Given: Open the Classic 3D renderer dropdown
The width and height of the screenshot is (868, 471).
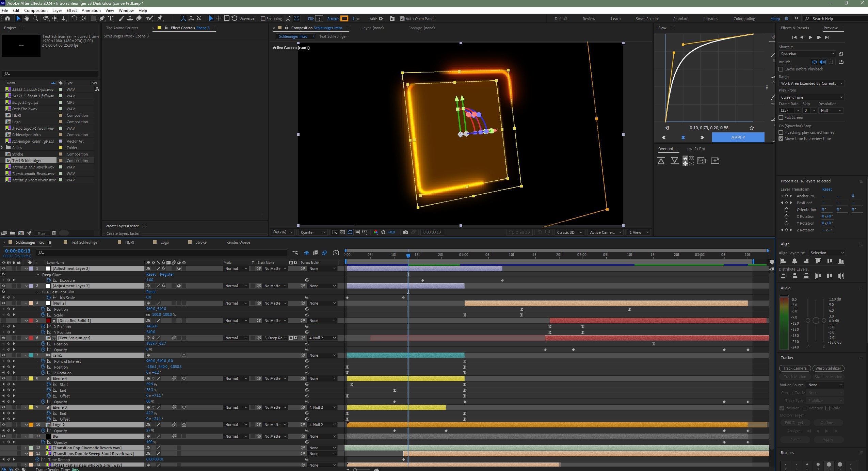Looking at the screenshot, I should tap(569, 232).
